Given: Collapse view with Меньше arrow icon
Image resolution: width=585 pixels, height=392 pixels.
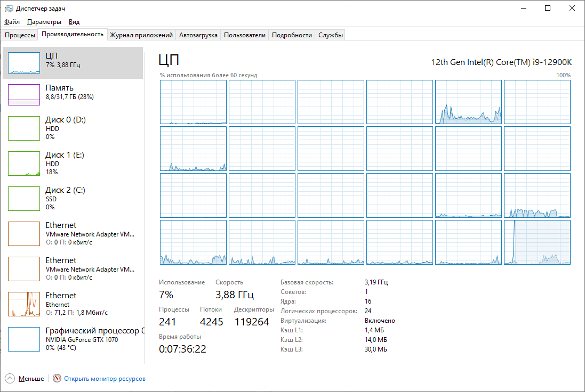Looking at the screenshot, I should point(10,379).
